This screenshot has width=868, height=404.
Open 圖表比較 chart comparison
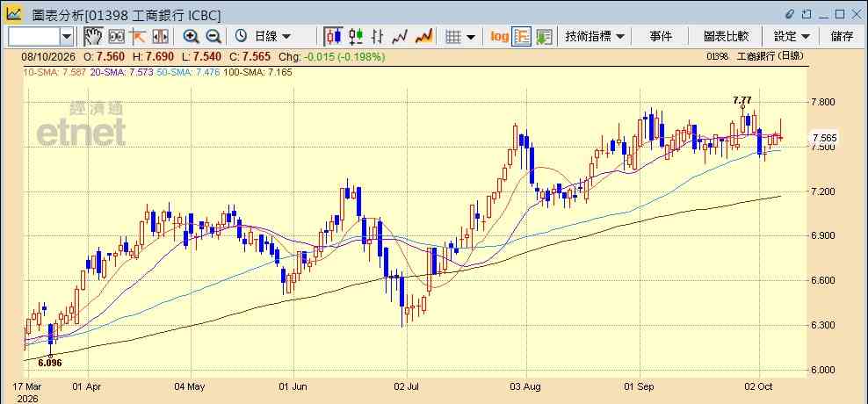(726, 37)
